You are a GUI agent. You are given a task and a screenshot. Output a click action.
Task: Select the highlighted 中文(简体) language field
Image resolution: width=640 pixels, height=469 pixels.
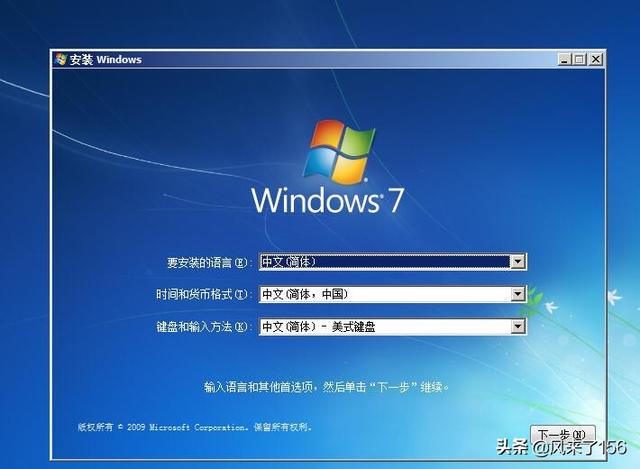pyautogui.click(x=383, y=262)
